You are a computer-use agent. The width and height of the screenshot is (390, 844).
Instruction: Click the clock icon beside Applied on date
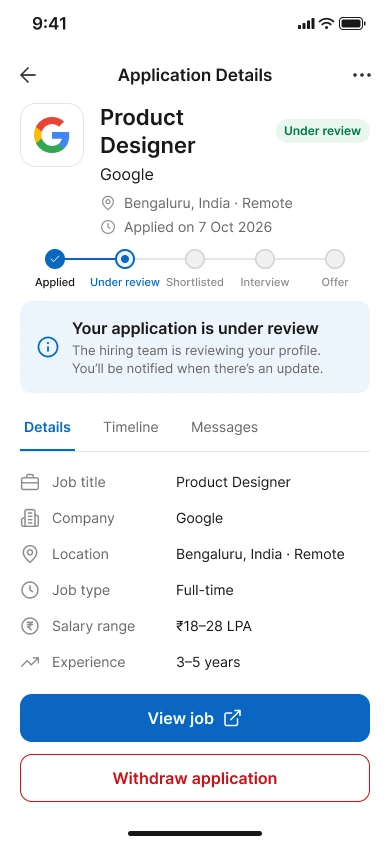108,227
